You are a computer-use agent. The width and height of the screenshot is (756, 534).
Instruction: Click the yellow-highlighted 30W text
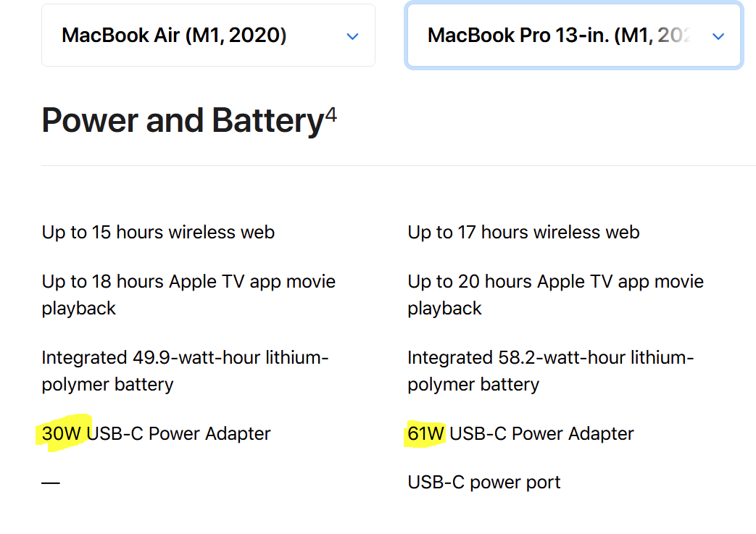(63, 434)
